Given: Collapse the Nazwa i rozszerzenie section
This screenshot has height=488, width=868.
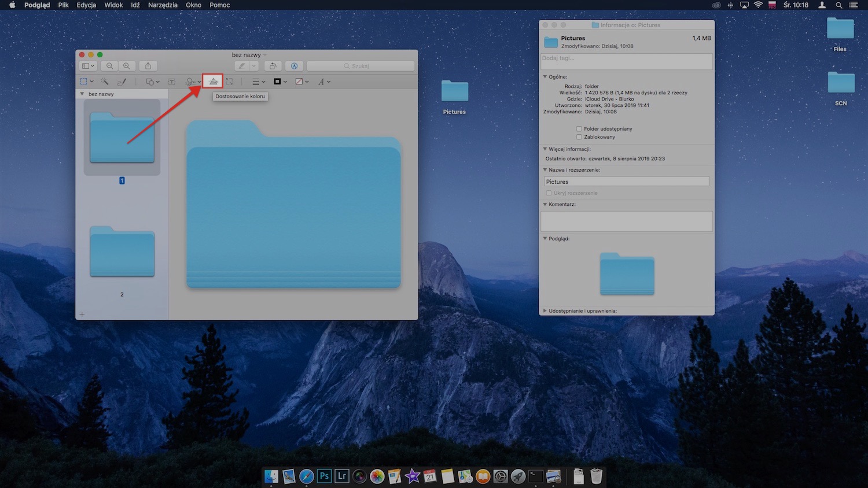Looking at the screenshot, I should [x=545, y=169].
